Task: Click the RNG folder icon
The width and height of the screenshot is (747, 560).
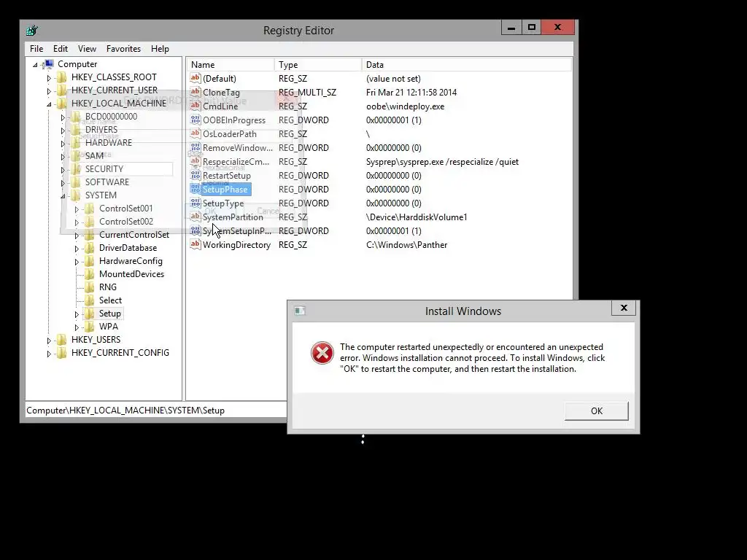Action: (x=90, y=287)
